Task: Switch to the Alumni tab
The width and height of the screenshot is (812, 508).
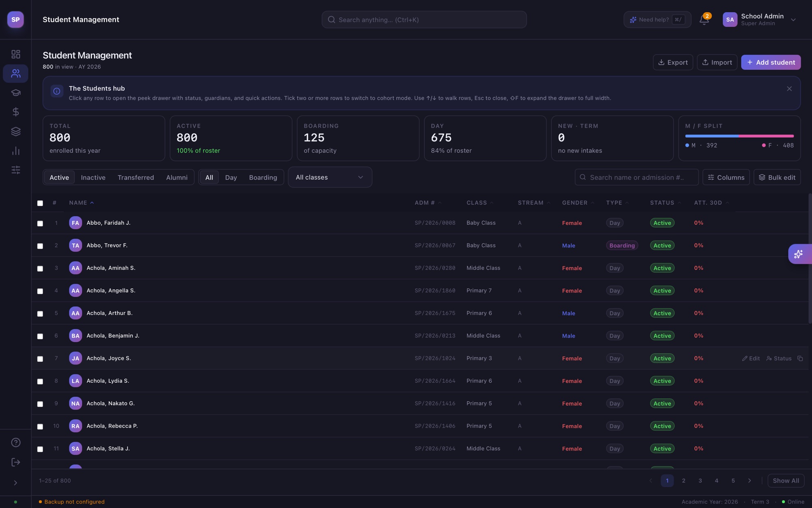Action: 177,178
